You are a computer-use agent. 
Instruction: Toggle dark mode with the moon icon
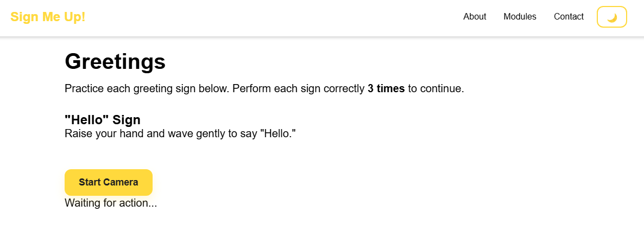[612, 17]
